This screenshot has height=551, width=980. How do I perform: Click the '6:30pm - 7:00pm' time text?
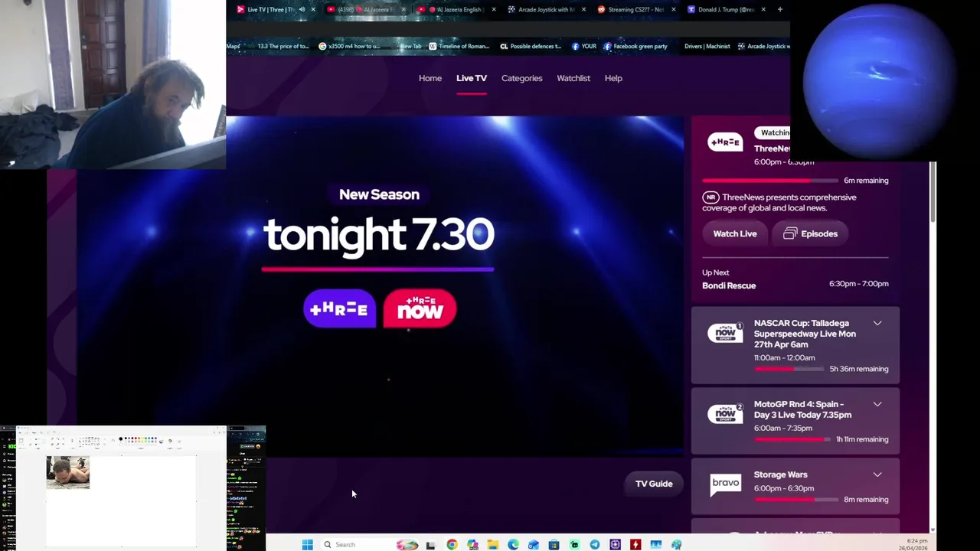point(859,283)
